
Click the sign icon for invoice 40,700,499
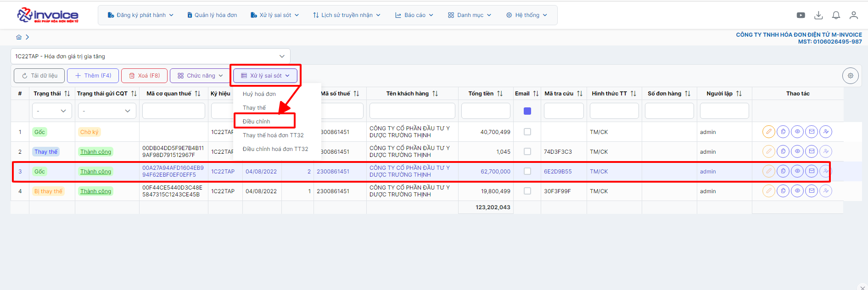point(826,132)
